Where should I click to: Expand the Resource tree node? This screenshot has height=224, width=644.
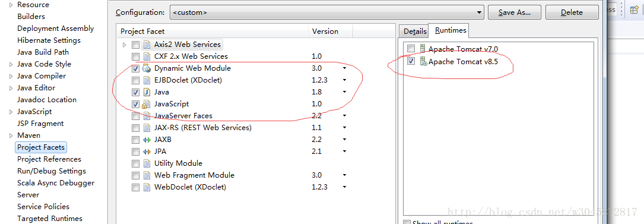(x=11, y=5)
